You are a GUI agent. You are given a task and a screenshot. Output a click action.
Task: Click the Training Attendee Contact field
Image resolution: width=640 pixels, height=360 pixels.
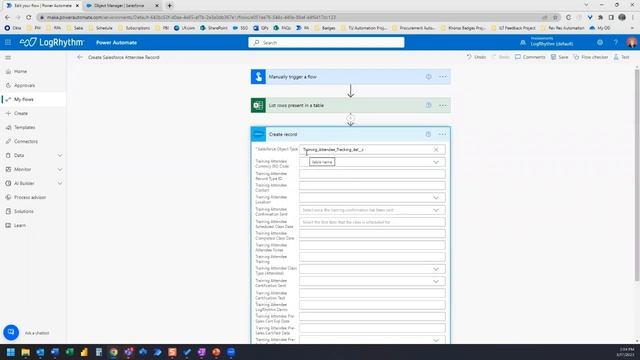[x=372, y=186]
